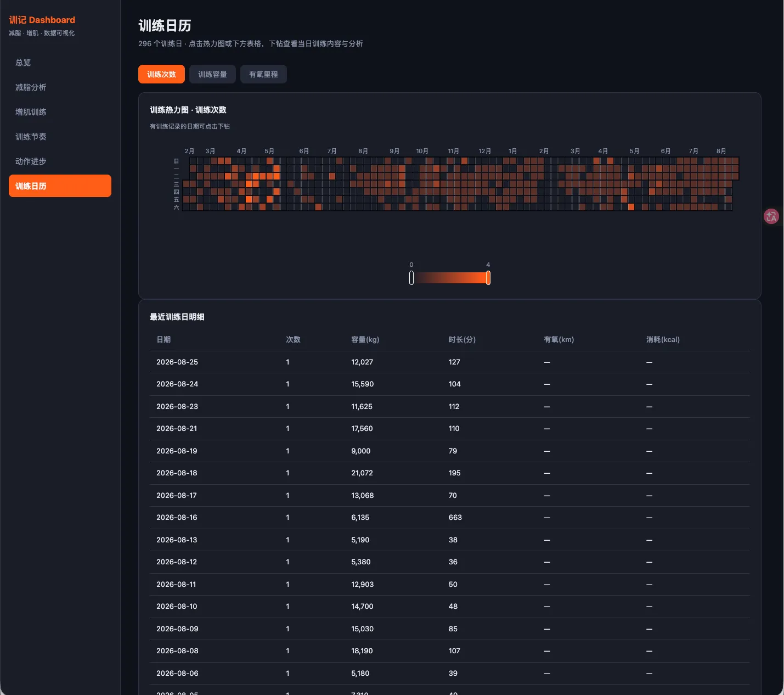Open the 2026-08-11 training row
This screenshot has width=784, height=695.
450,585
